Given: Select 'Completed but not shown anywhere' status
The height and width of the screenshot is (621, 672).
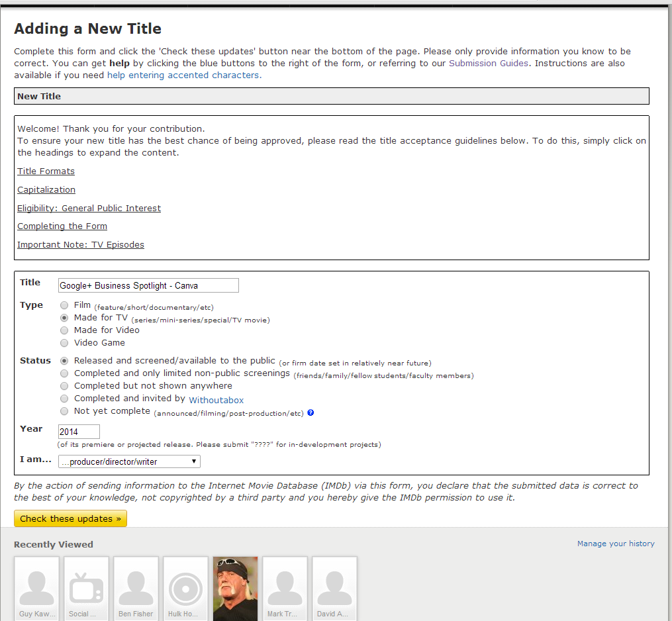Looking at the screenshot, I should (x=64, y=386).
